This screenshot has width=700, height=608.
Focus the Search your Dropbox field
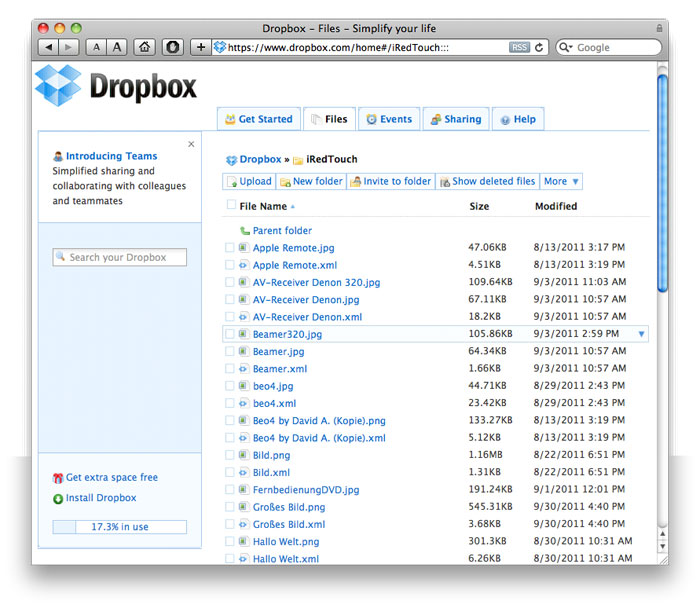pyautogui.click(x=120, y=257)
